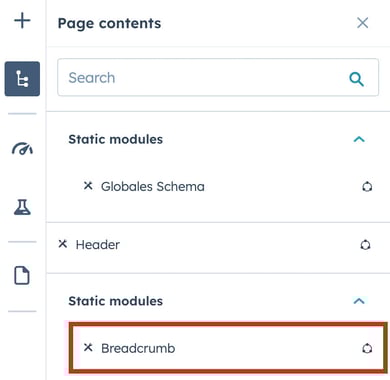Collapse the first Static modules section
This screenshot has width=390, height=380.
[x=359, y=139]
